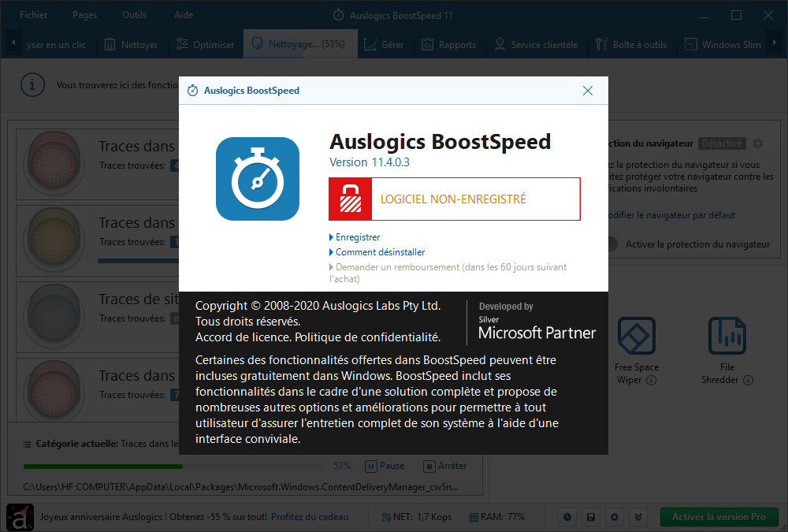Click the Auslogics 'a' logo in status bar
The height and width of the screenshot is (532, 788).
point(20,517)
